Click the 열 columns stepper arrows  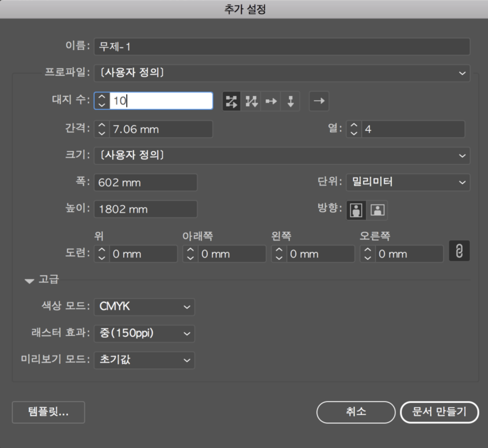pos(354,129)
